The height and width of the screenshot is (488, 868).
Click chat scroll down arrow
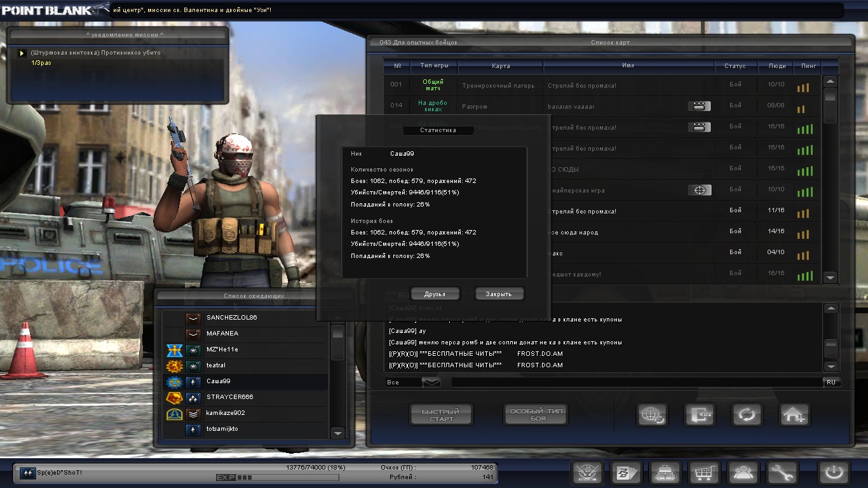pos(831,367)
